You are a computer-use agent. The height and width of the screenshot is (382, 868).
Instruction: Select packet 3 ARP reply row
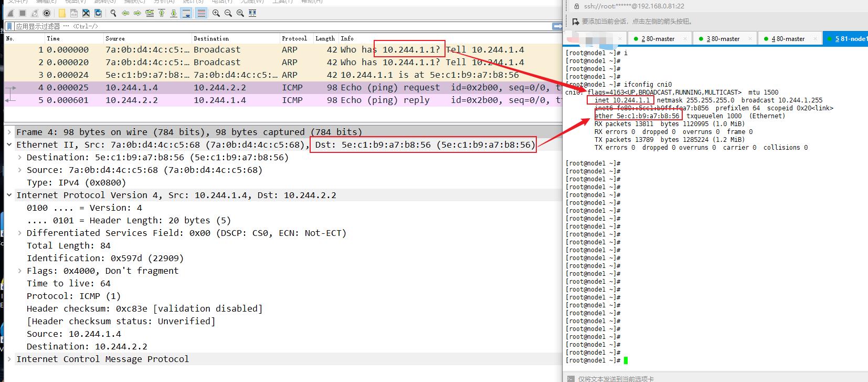pyautogui.click(x=283, y=75)
